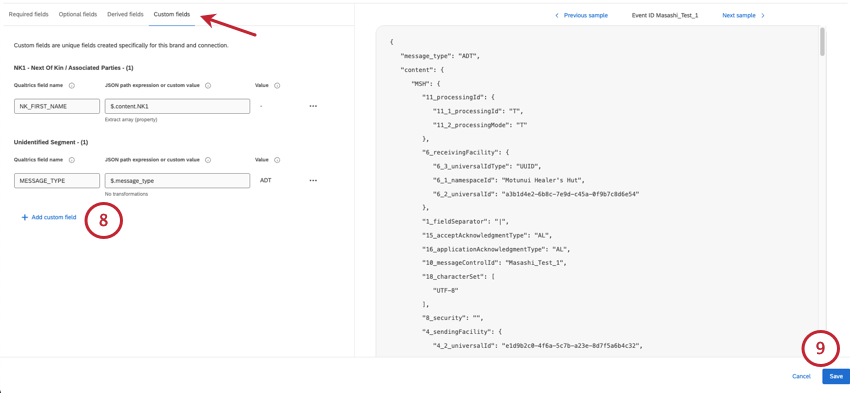Click "16_applicationAcknowledgmentType": "AL" JSON line

point(496,249)
